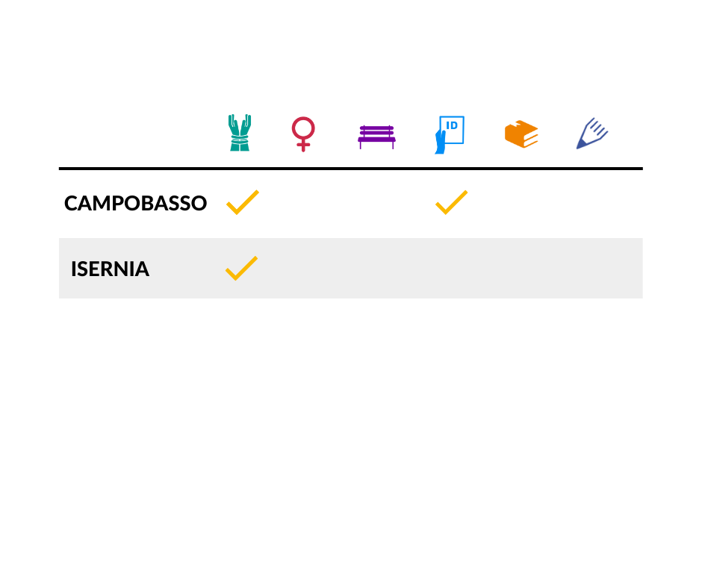Click Isernia cell under female symbol

303,269
